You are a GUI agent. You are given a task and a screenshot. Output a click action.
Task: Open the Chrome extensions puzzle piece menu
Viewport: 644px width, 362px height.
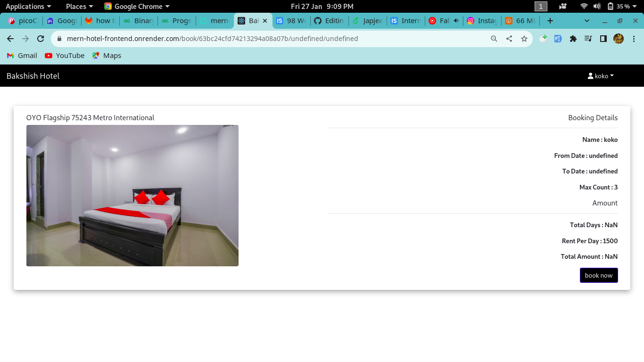(573, 39)
